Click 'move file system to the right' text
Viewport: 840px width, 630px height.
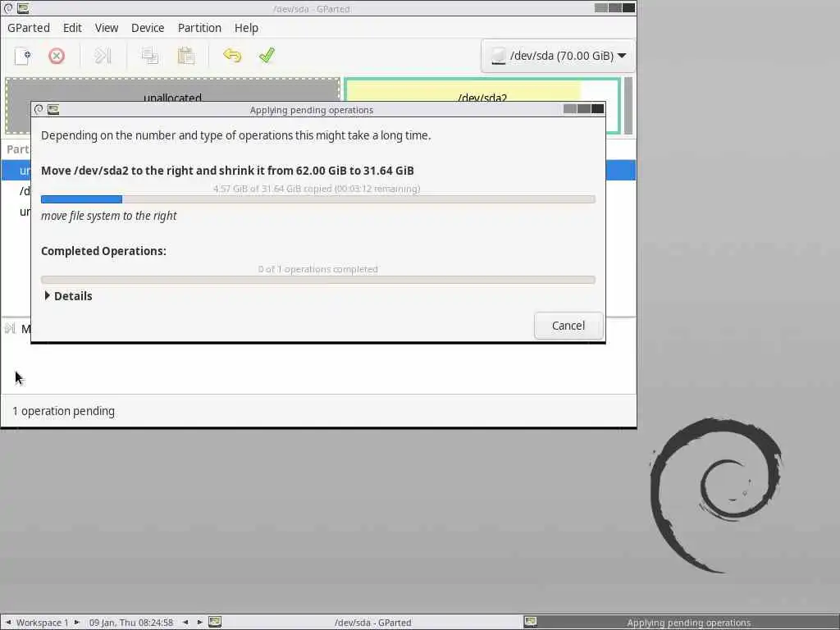[x=109, y=216]
